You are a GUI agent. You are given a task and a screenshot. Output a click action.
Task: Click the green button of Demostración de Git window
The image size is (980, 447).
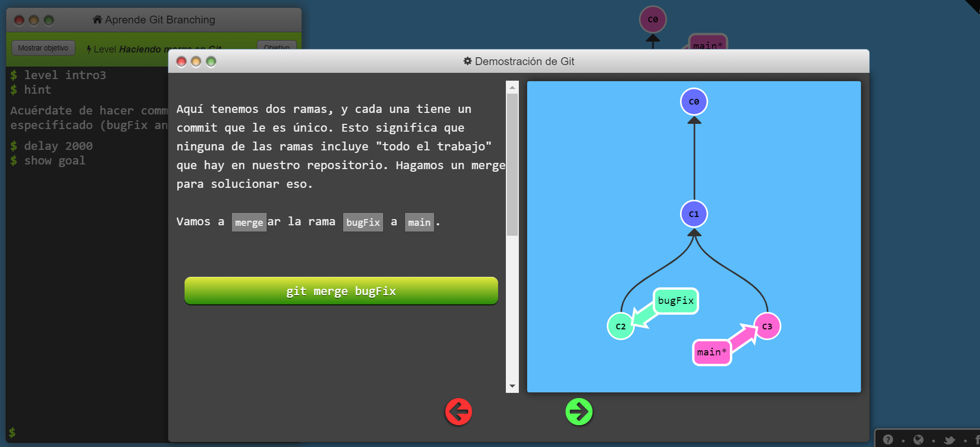(x=211, y=62)
